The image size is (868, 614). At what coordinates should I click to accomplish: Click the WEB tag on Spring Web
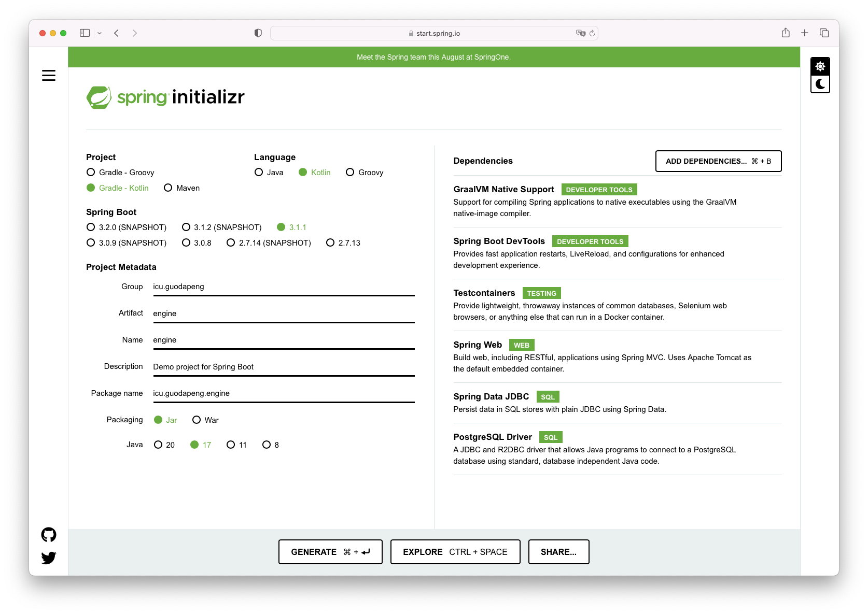coord(522,345)
